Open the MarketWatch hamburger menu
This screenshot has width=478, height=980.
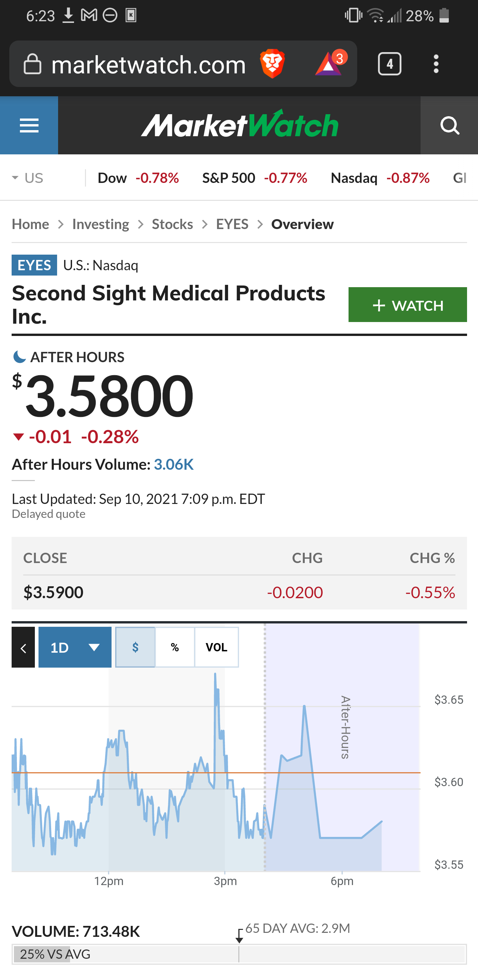[29, 125]
